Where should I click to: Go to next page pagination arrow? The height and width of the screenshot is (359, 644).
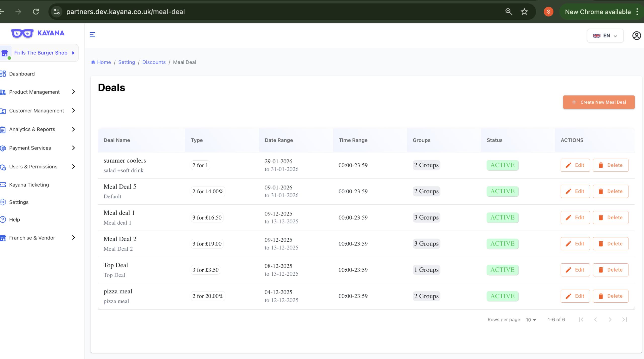pos(610,319)
